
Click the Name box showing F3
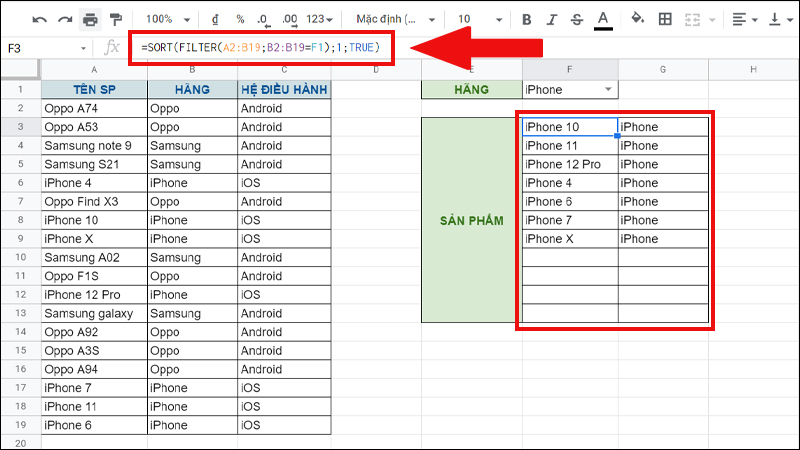click(41, 48)
